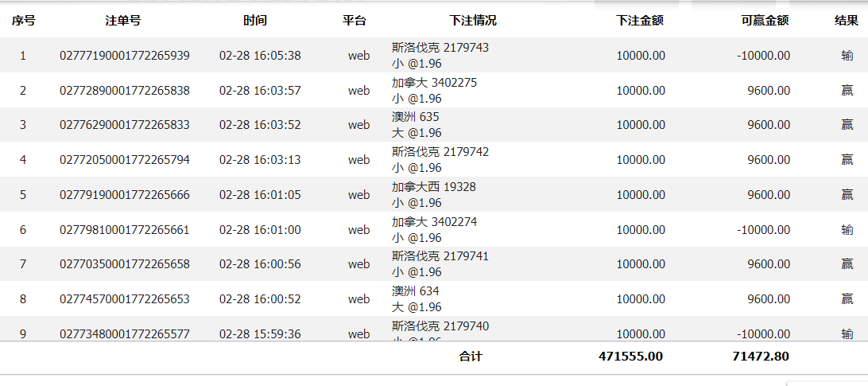Click the 澳洲 635 bet detail
This screenshot has width=868, height=386.
(415, 117)
